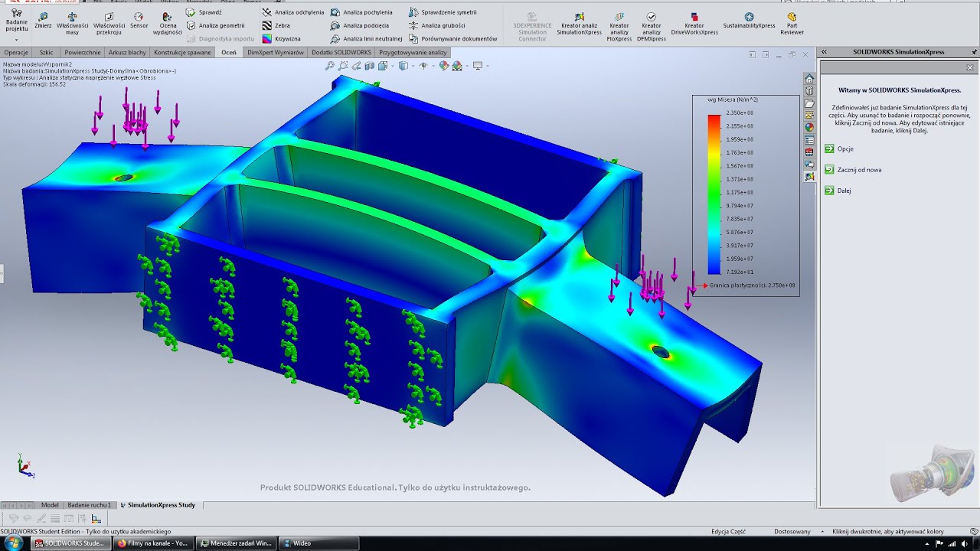Open Part Reviewer
Viewport: 980px width, 551px height.
click(792, 24)
